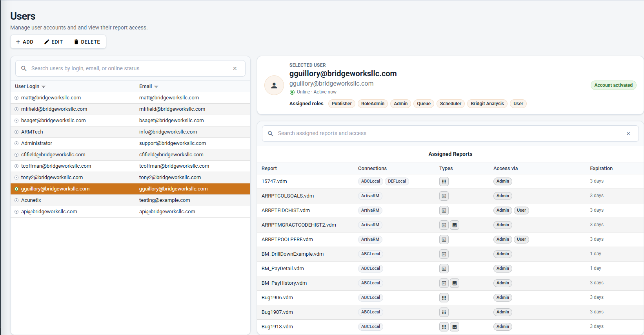
Task: Click the chart type icon for BM_DrillDownExample.vdm
Action: point(444,254)
